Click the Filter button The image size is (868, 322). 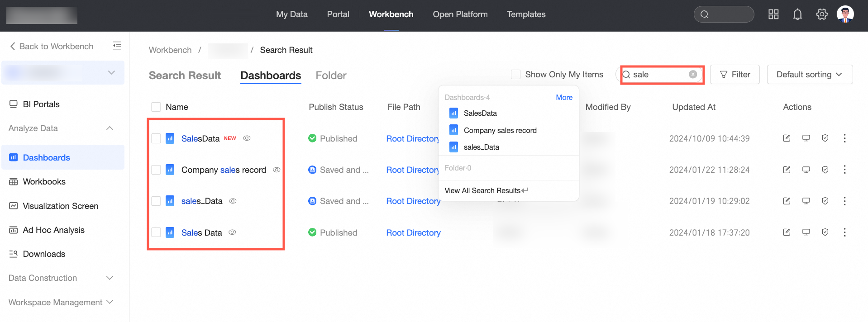pyautogui.click(x=734, y=74)
